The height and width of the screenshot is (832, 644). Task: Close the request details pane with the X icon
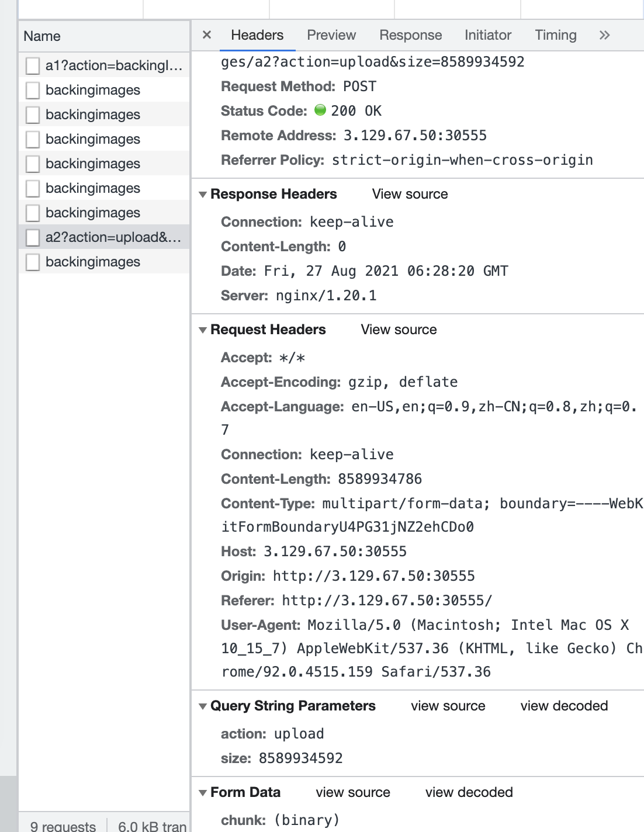click(207, 35)
